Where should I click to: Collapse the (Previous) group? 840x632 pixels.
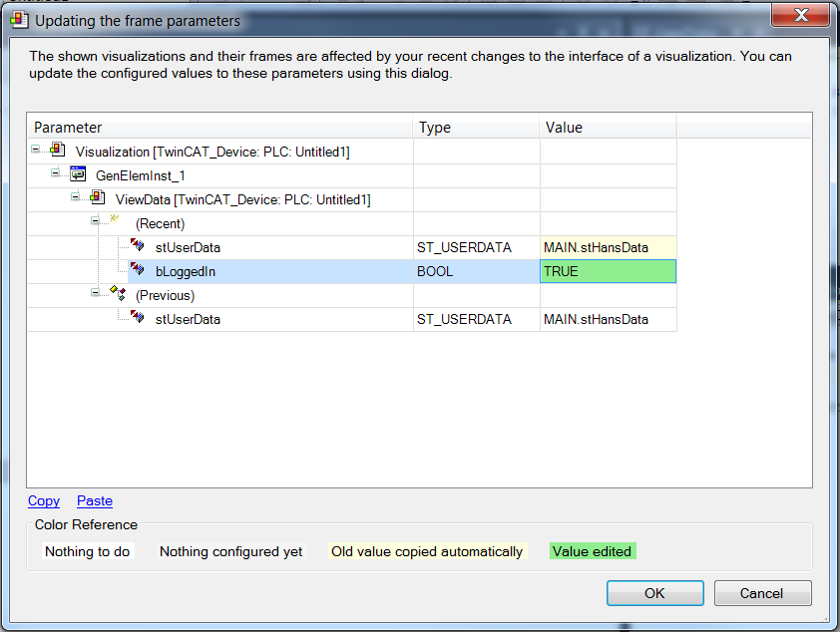[x=96, y=292]
